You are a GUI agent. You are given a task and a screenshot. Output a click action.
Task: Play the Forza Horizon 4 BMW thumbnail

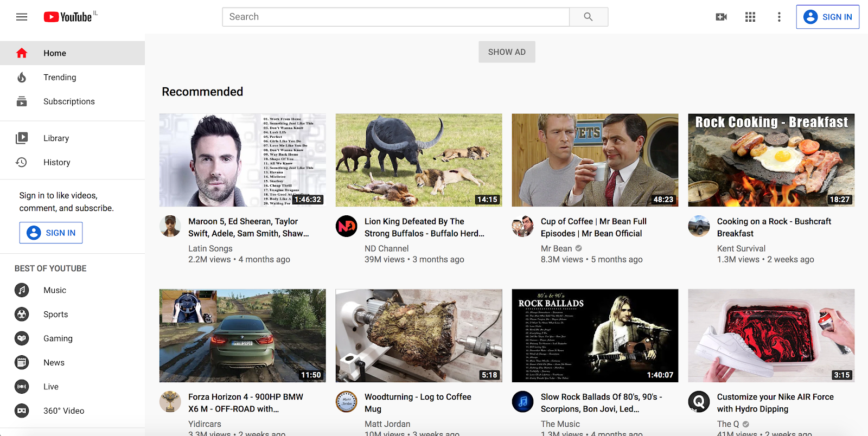pyautogui.click(x=242, y=336)
